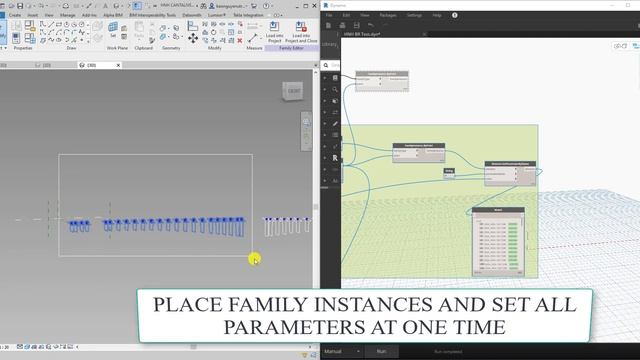Click info notification icon in Dynamo menu bar
The height and width of the screenshot is (360, 640).
click(x=455, y=15)
